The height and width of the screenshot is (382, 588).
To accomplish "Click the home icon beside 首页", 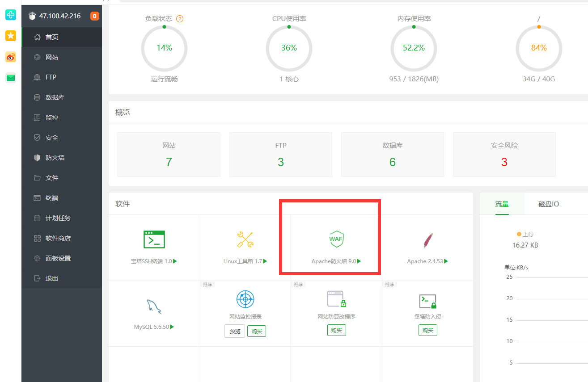I will tap(38, 37).
